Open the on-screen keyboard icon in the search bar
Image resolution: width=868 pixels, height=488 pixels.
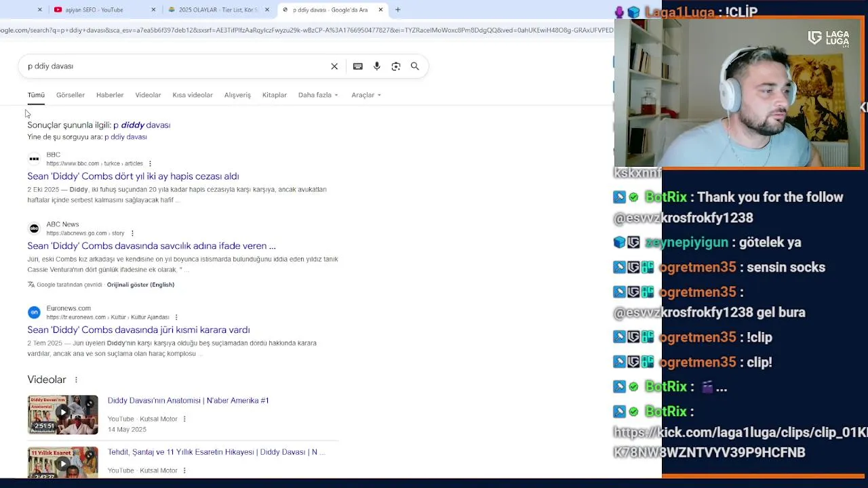pos(358,66)
